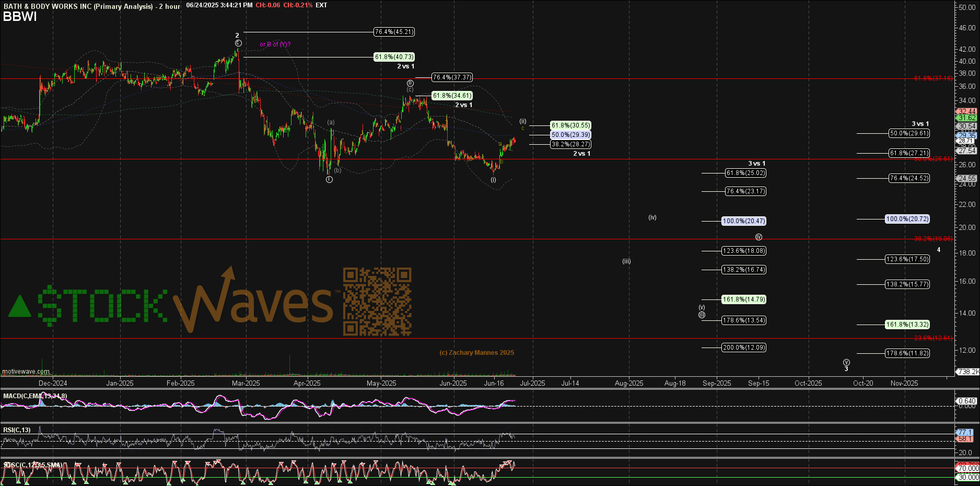
Task: Click the 178.6%(11.82) right-side label
Action: [907, 353]
